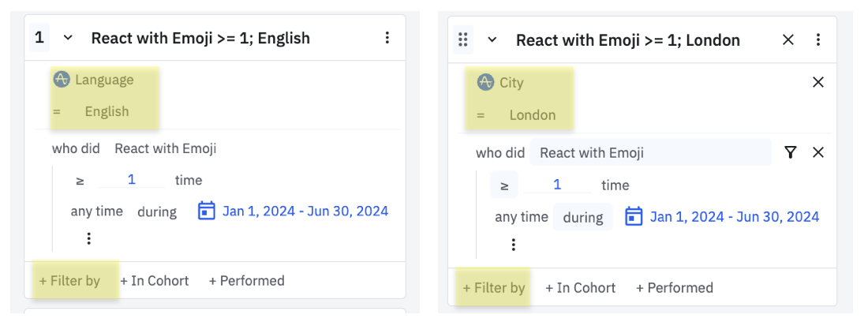The height and width of the screenshot is (322, 868).
Task: Click the number 1 badge on the English cohort
Action: click(39, 38)
